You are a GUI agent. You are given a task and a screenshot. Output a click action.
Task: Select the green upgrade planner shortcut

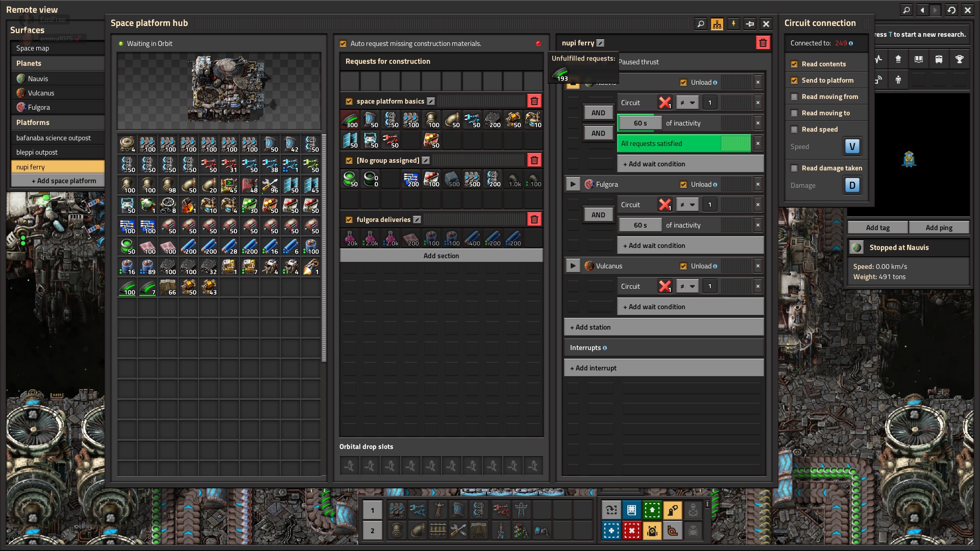[x=652, y=510]
